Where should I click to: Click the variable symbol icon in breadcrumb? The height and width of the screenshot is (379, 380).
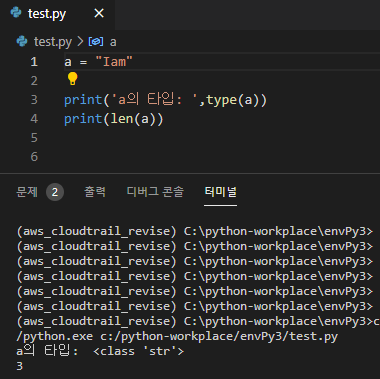point(96,42)
